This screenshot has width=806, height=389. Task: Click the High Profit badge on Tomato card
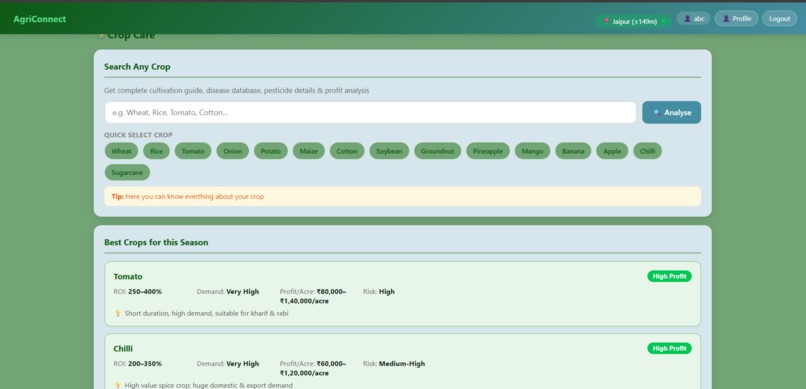[x=669, y=276]
